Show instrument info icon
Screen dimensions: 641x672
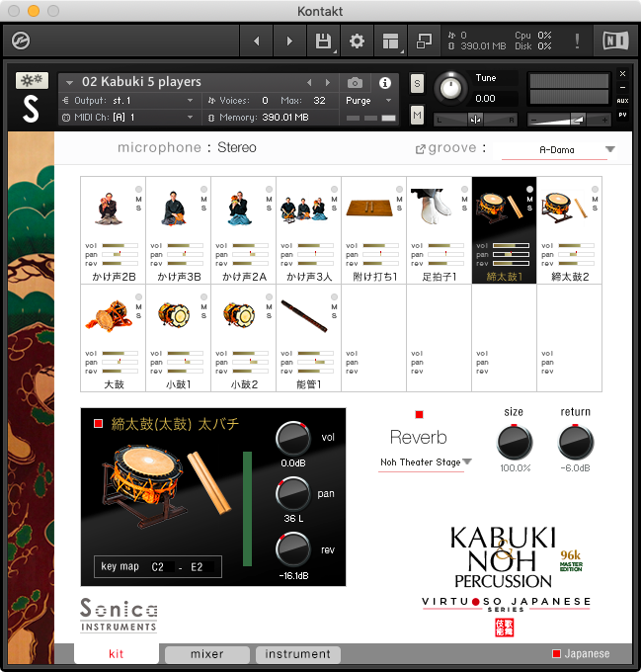(385, 83)
